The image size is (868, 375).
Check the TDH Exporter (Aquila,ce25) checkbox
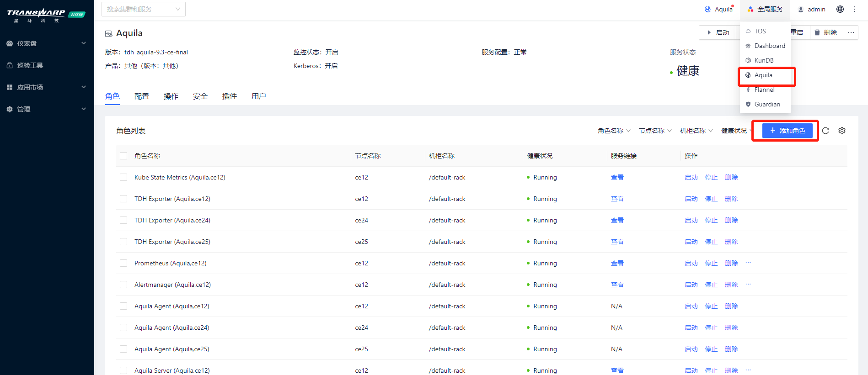click(x=123, y=242)
